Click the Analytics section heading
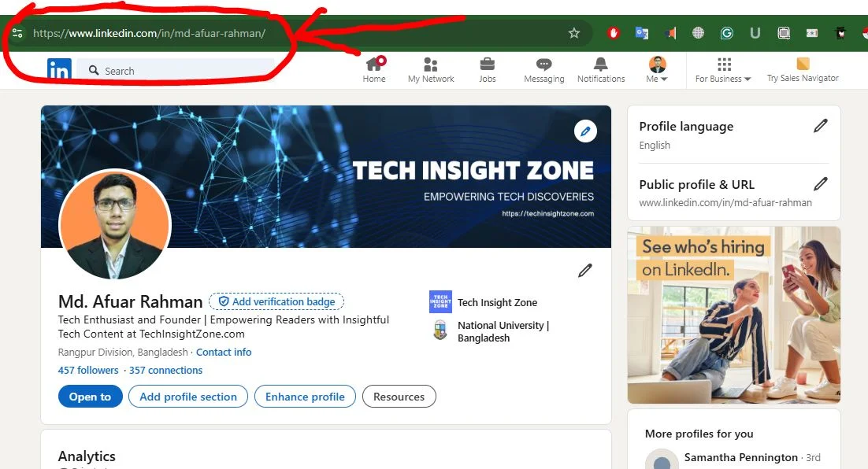 pos(87,456)
